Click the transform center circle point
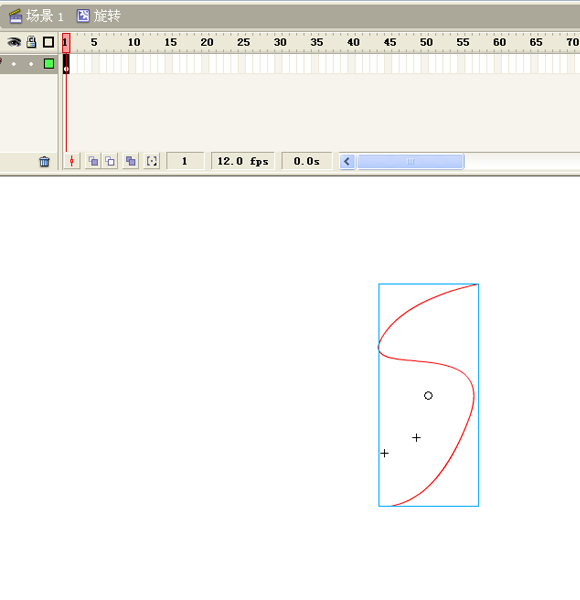 [x=428, y=396]
